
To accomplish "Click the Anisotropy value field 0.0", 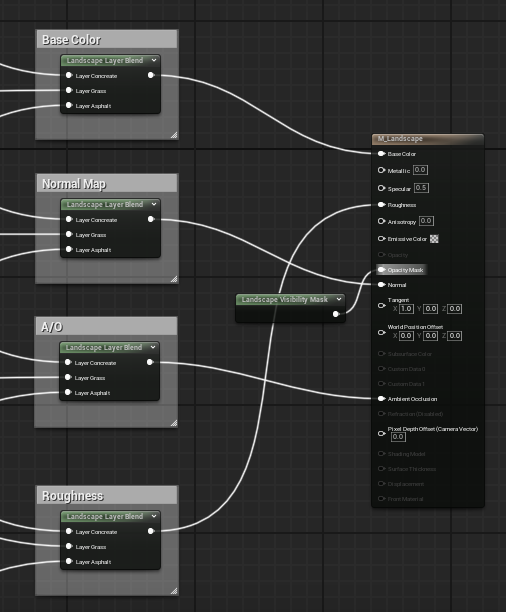I will coord(426,221).
